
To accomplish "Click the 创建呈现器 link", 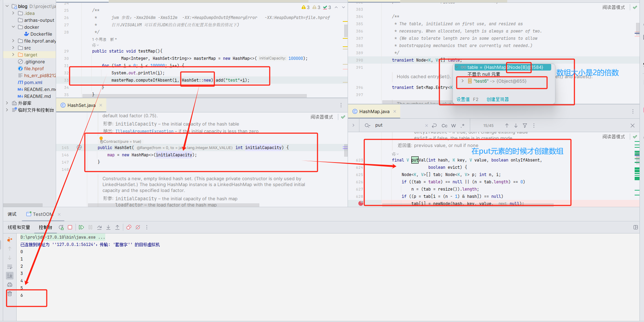I will click(x=498, y=99).
